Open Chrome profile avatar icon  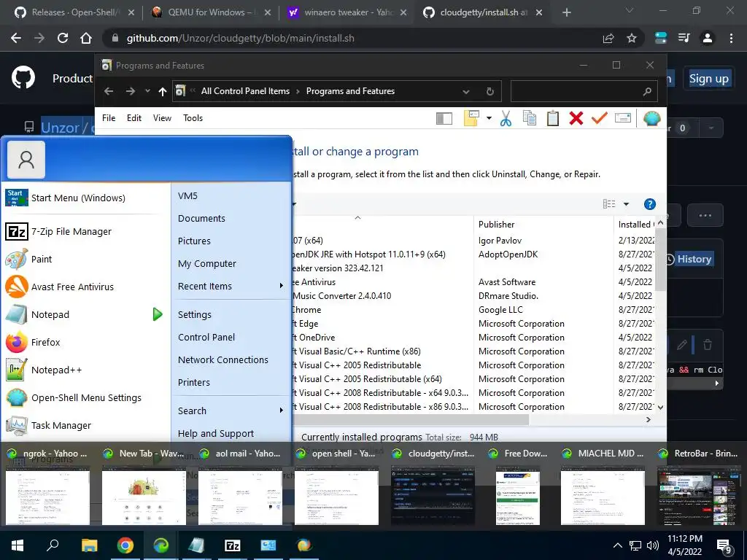[708, 38]
